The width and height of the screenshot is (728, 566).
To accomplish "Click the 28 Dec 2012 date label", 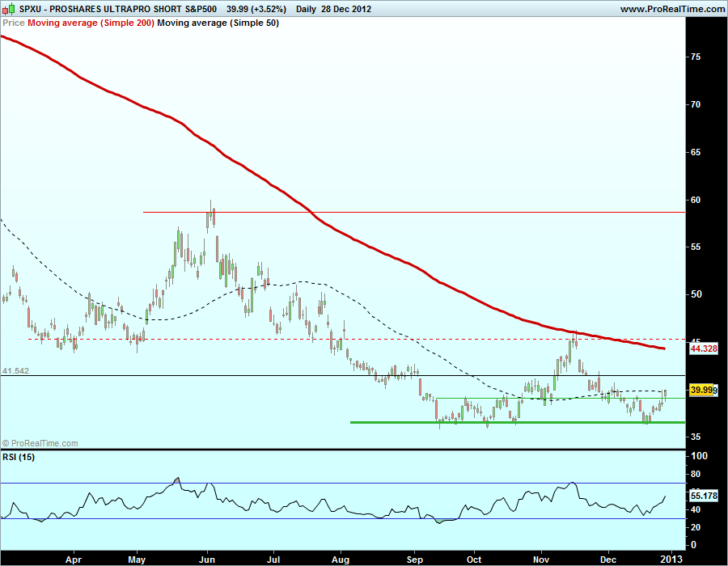I will [x=346, y=9].
